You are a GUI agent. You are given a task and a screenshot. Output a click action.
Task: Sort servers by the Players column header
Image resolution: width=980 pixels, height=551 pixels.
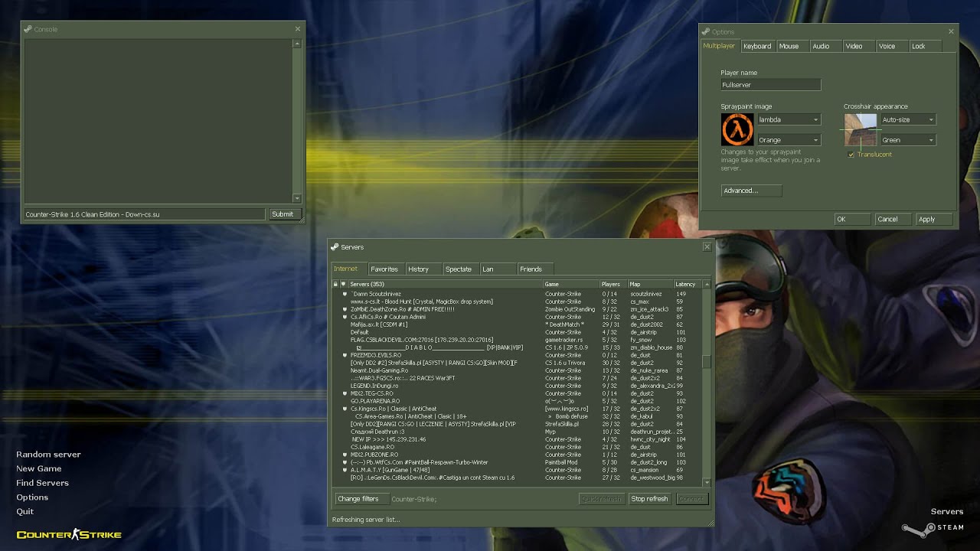(x=613, y=284)
